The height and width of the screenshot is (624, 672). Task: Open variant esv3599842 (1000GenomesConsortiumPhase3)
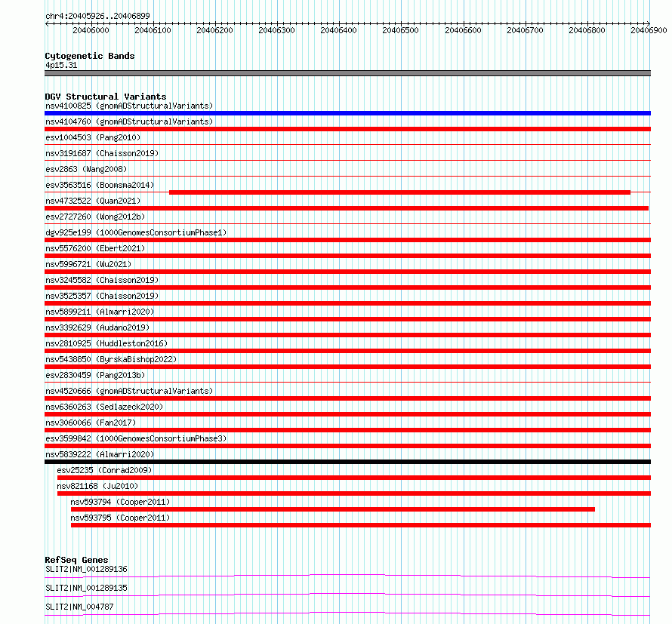point(136,438)
